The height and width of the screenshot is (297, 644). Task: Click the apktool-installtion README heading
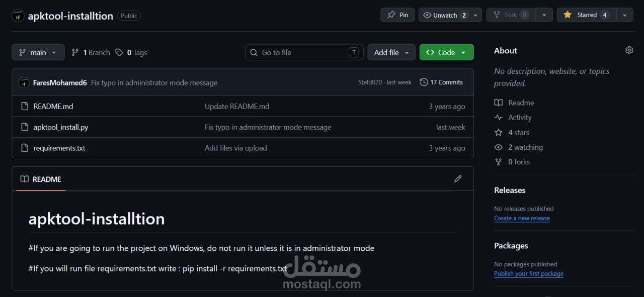coord(97,219)
